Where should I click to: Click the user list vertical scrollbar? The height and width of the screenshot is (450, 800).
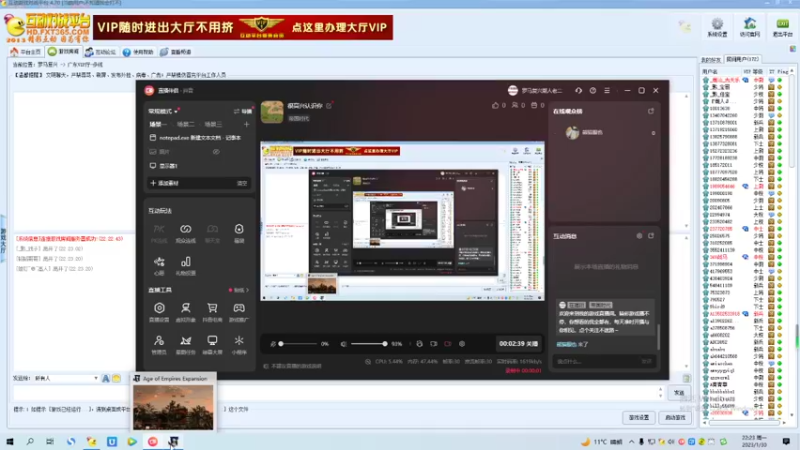click(x=792, y=240)
